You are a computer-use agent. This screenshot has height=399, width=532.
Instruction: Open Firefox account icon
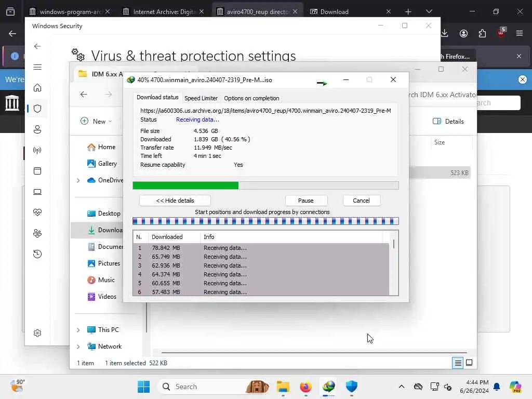click(x=463, y=33)
